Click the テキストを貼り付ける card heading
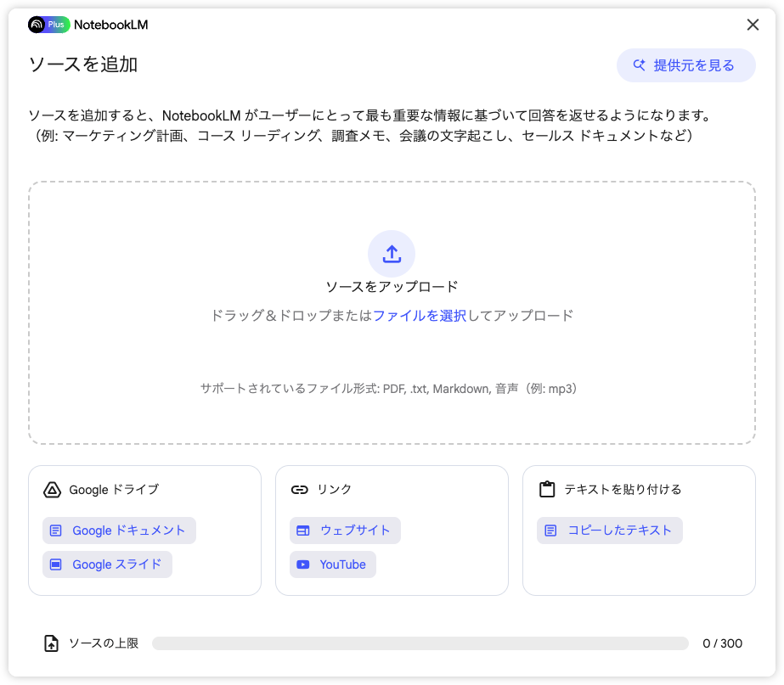 coord(623,490)
